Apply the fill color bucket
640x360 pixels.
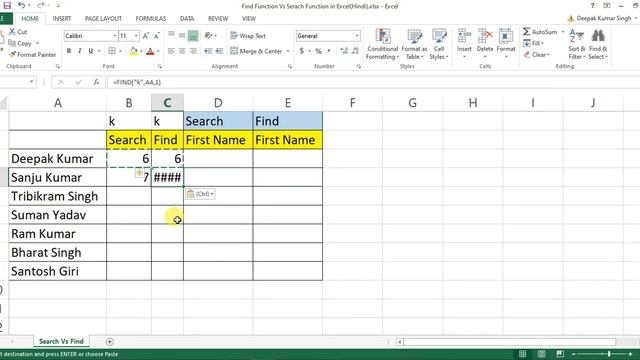tap(133, 51)
